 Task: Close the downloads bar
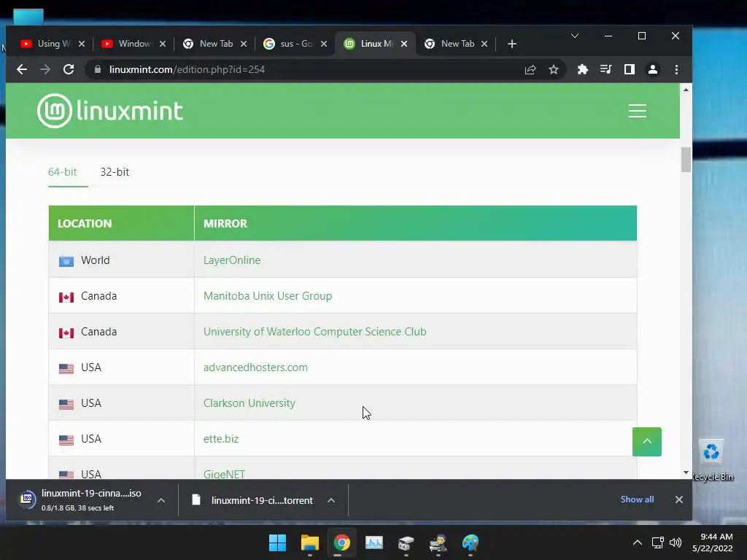679,499
